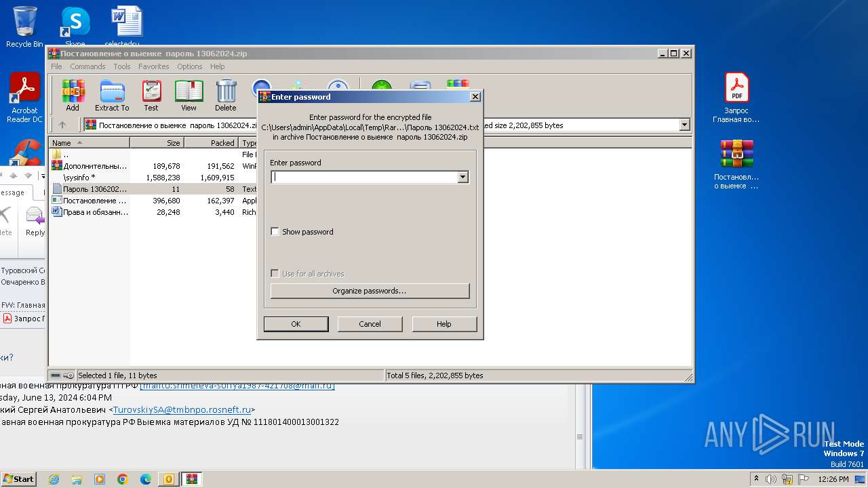The width and height of the screenshot is (868, 488).
Task: Click the key icon in WinRAR status bar
Action: pyautogui.click(x=68, y=375)
